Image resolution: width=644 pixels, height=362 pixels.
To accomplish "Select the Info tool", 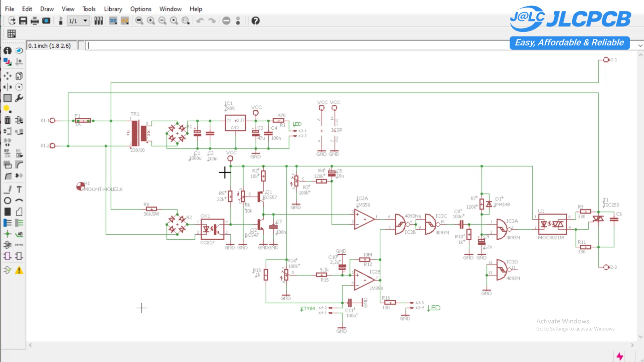I will [x=7, y=51].
